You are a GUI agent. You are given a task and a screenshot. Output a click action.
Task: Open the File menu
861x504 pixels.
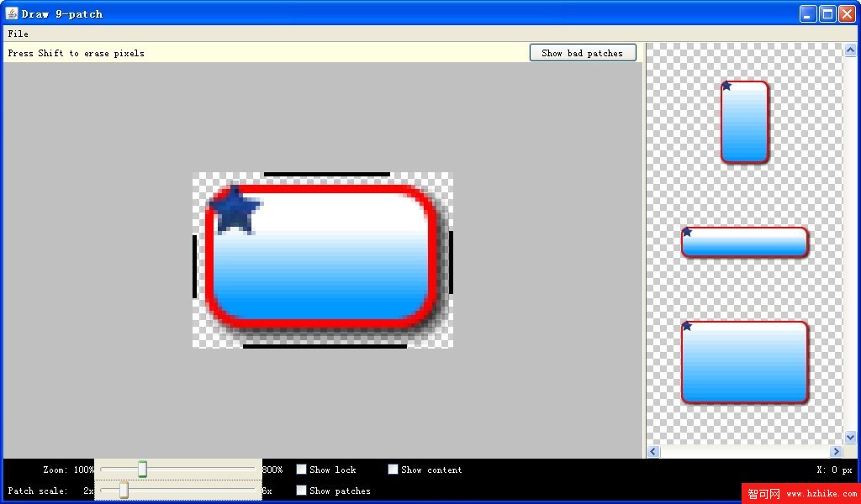coord(18,34)
